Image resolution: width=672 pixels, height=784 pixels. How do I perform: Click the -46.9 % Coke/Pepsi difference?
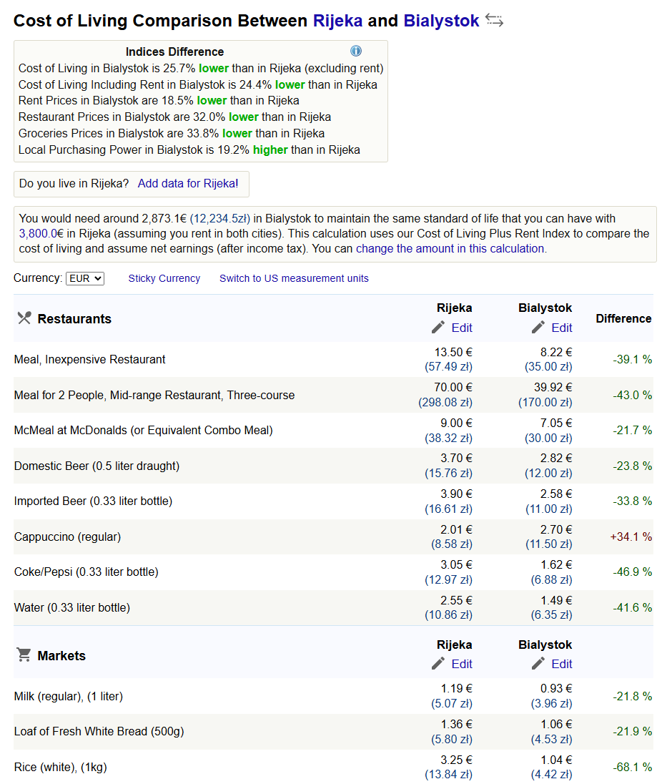pos(633,572)
